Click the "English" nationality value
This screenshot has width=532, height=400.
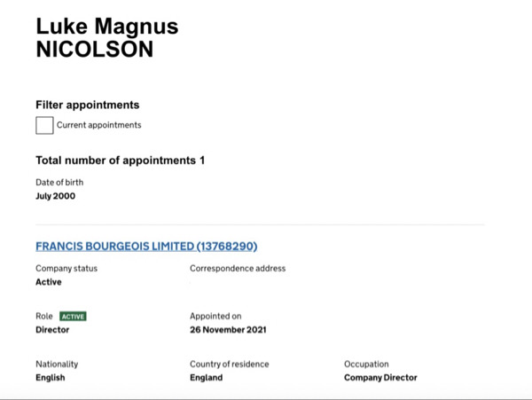(50, 378)
